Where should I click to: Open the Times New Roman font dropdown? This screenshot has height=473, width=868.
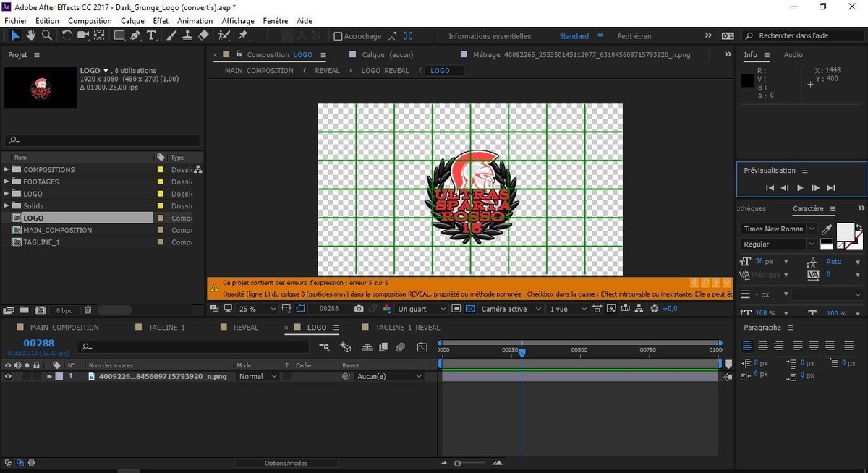click(x=778, y=229)
